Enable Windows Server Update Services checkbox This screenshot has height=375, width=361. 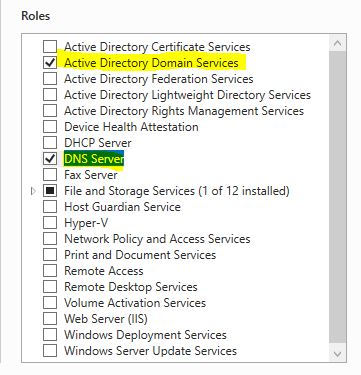(50, 351)
